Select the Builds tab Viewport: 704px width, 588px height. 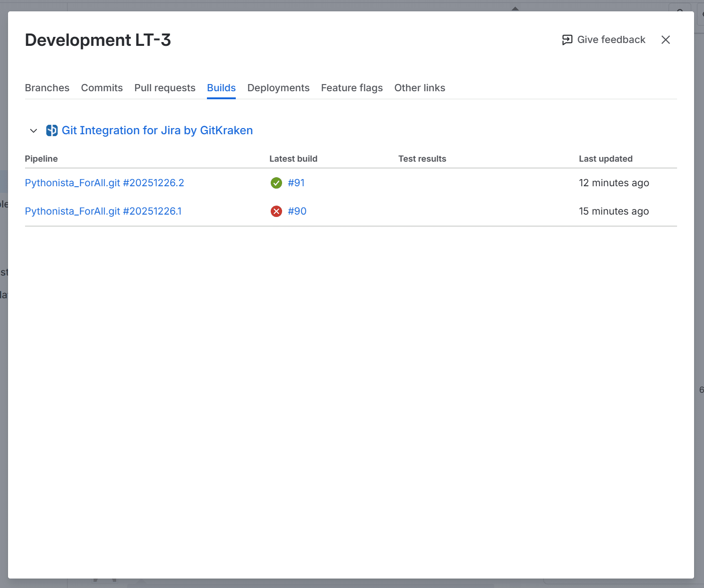click(221, 88)
